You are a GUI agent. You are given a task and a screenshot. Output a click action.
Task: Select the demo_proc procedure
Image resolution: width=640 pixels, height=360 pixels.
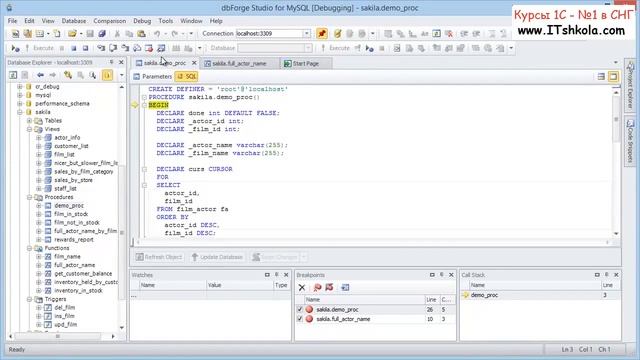pyautogui.click(x=69, y=206)
